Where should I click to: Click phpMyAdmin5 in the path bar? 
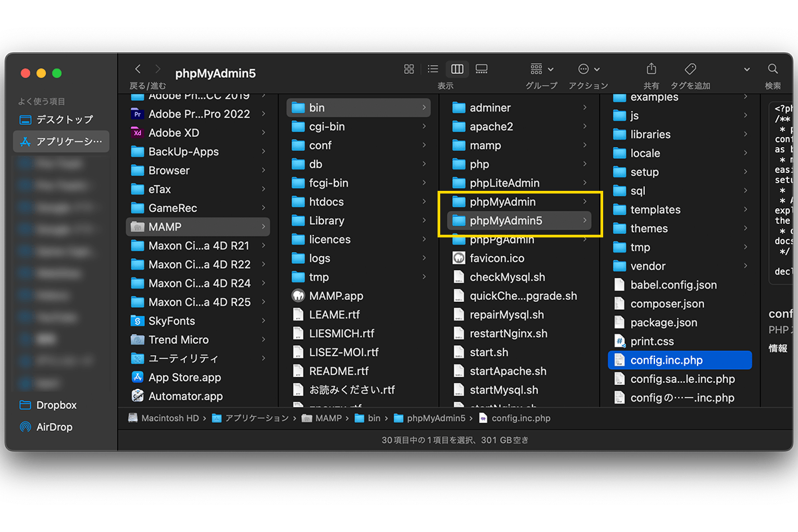pos(430,418)
